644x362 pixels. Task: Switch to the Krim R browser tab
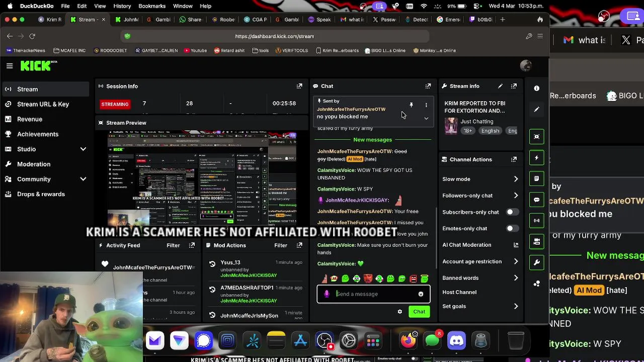click(50, 20)
